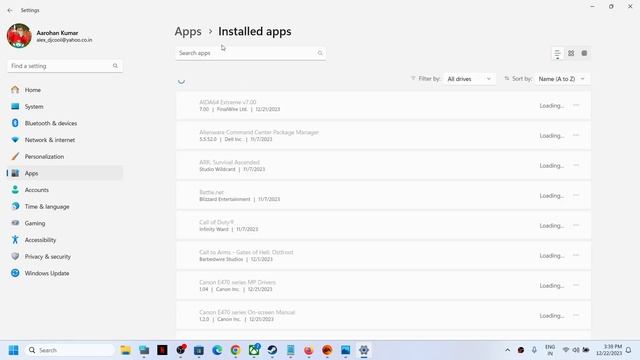Image resolution: width=640 pixels, height=360 pixels.
Task: Select the ARK: Survival Ascended app name
Action: pos(229,162)
